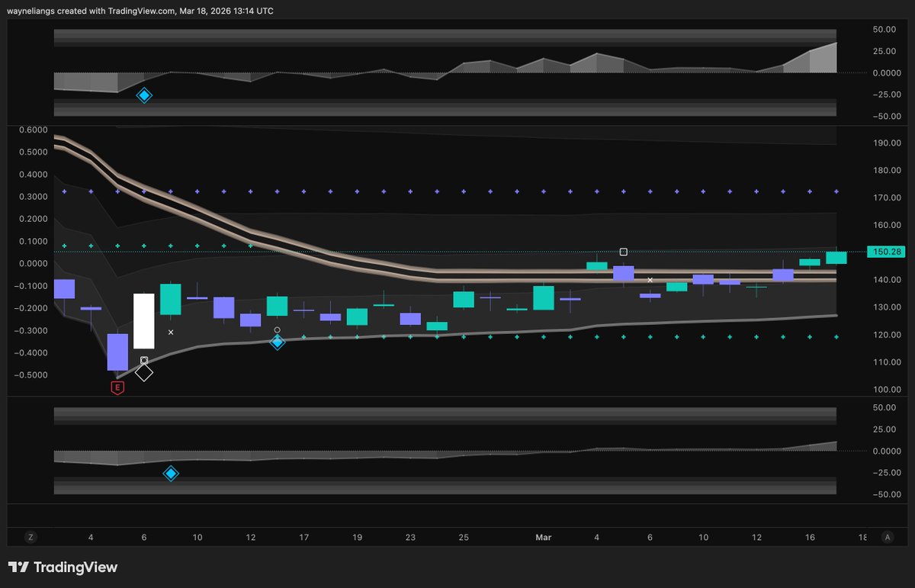Click blue diamond marker below main chart candles
This screenshot has width=915, height=588.
pyautogui.click(x=278, y=342)
